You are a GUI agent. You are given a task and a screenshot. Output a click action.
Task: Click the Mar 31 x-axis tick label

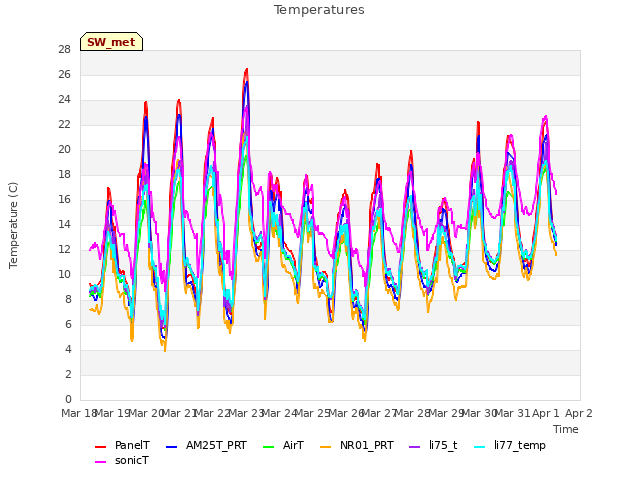(x=513, y=413)
